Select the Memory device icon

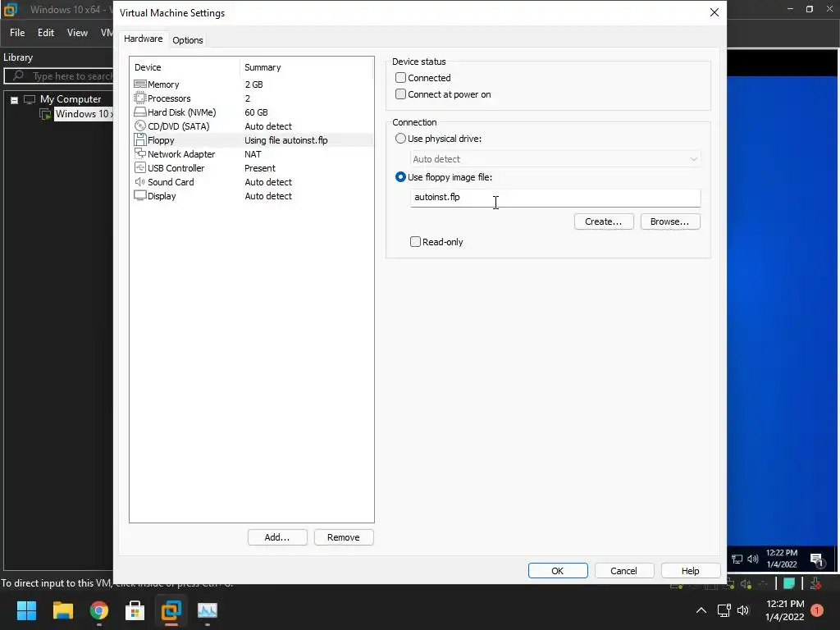tap(139, 84)
